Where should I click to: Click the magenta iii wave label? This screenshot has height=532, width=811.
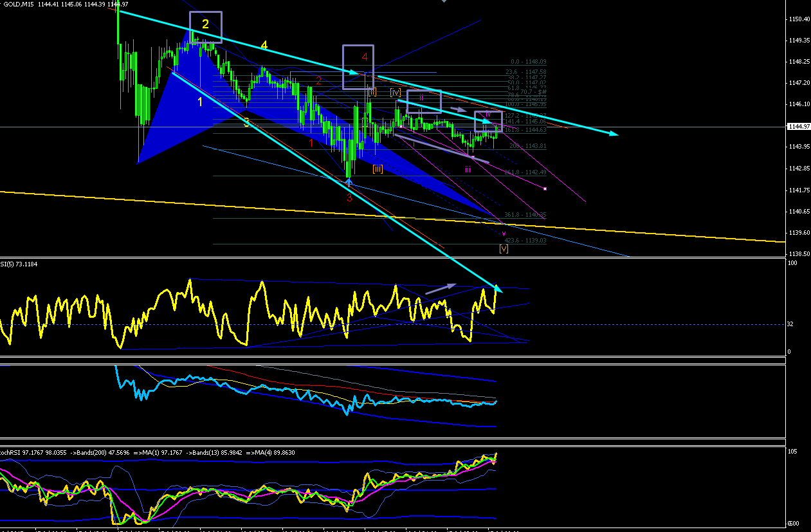468,169
